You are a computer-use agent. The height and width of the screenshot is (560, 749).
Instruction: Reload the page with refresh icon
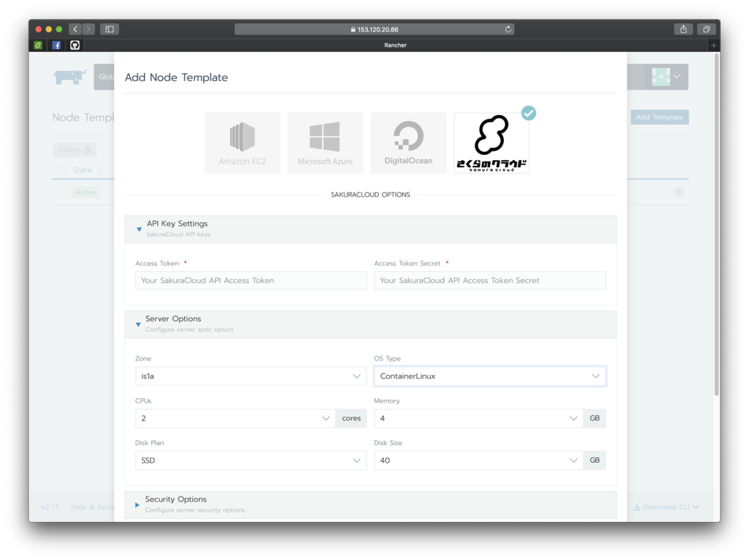(x=508, y=29)
